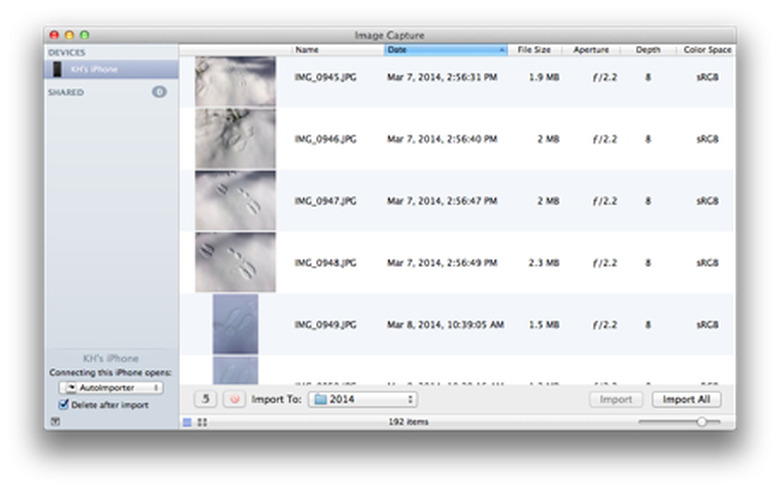Click the Shared count badge

159,92
